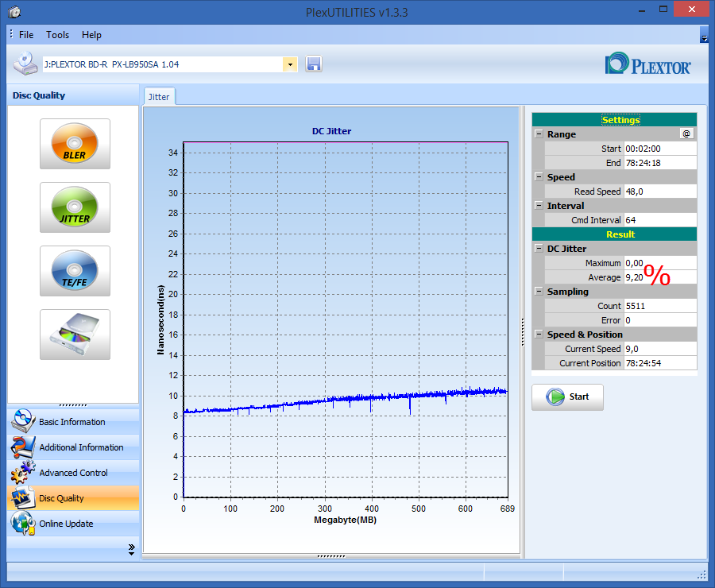Collapse the Sampling result group
The height and width of the screenshot is (588, 715).
[539, 292]
